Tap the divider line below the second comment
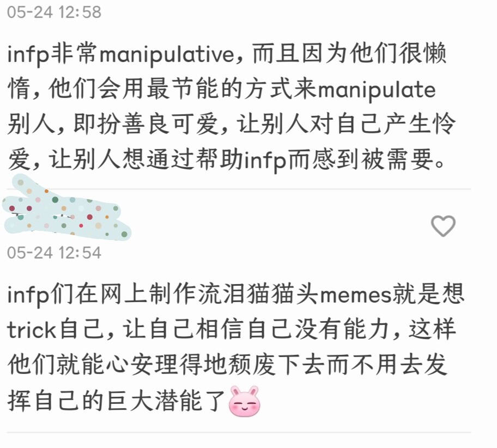 238,432
